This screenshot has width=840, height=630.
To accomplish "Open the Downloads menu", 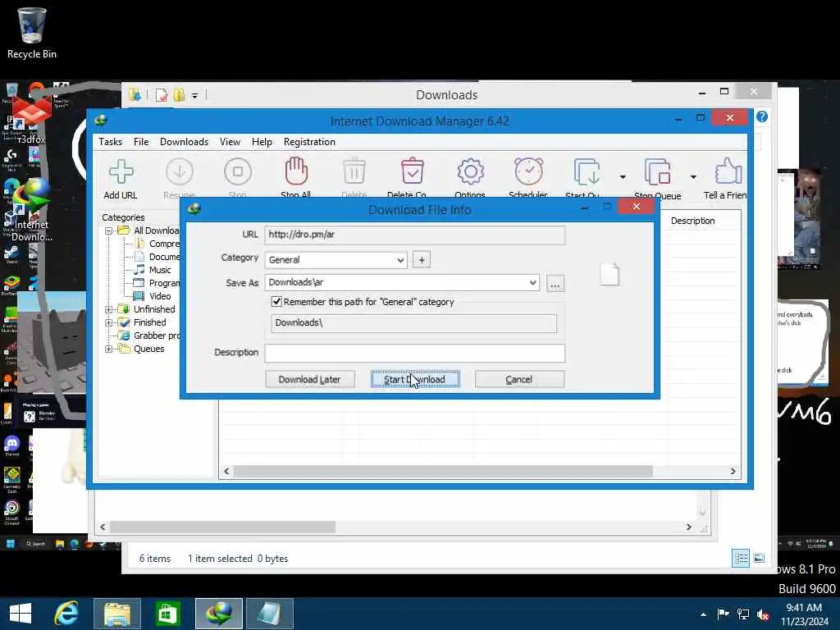I will click(x=184, y=142).
